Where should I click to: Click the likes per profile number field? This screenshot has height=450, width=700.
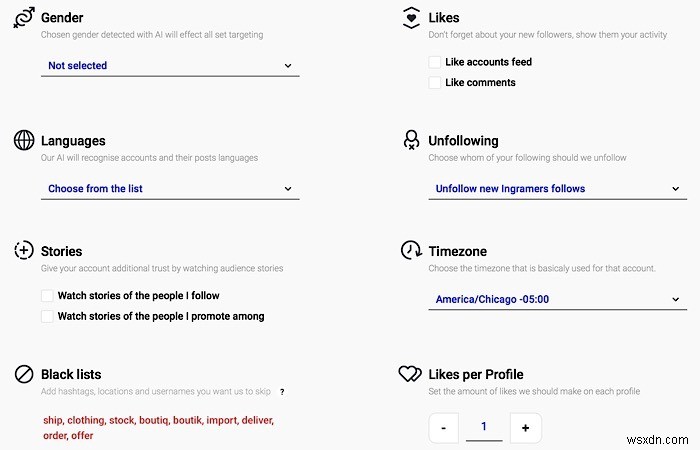[484, 427]
